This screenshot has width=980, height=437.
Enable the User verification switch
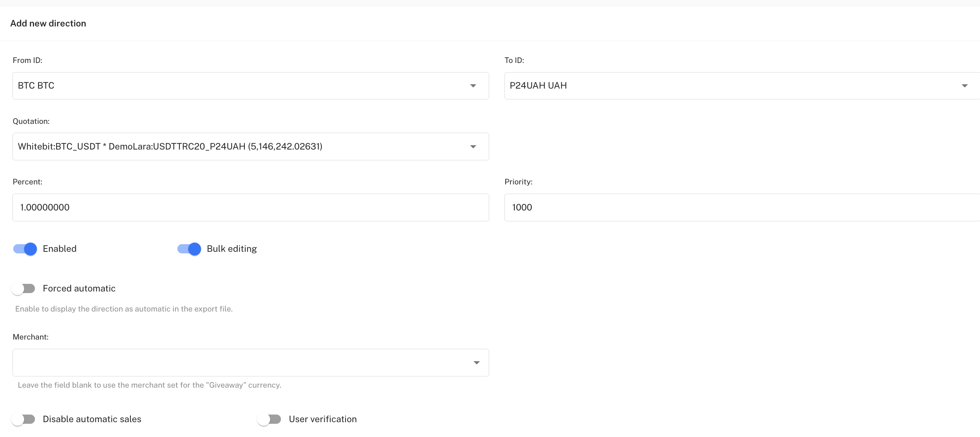coord(269,419)
